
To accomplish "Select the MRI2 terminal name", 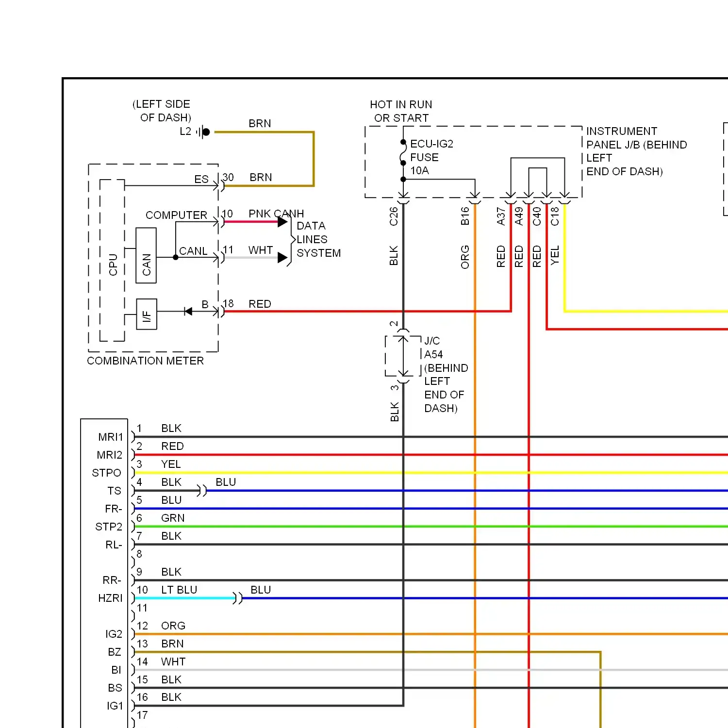I will (x=110, y=455).
